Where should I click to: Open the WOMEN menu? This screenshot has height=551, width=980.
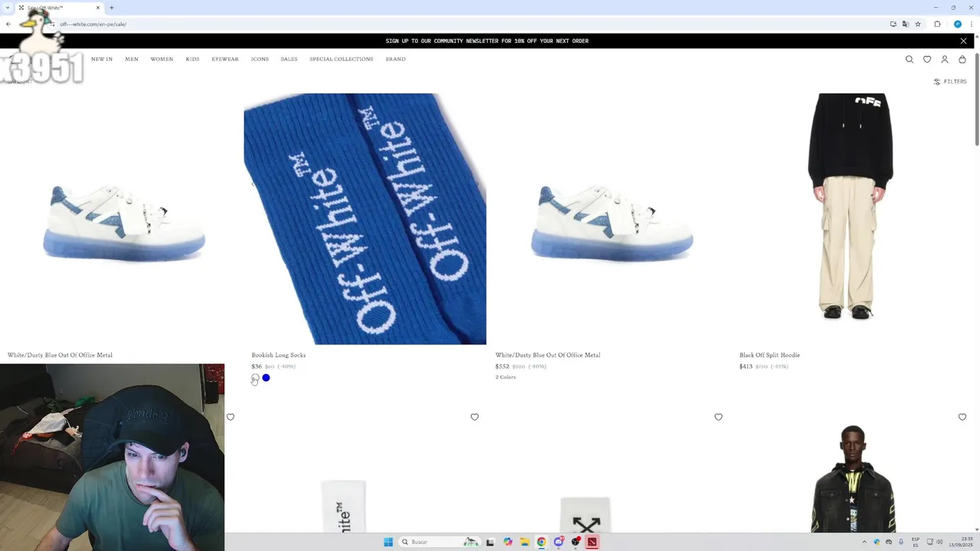coord(162,59)
